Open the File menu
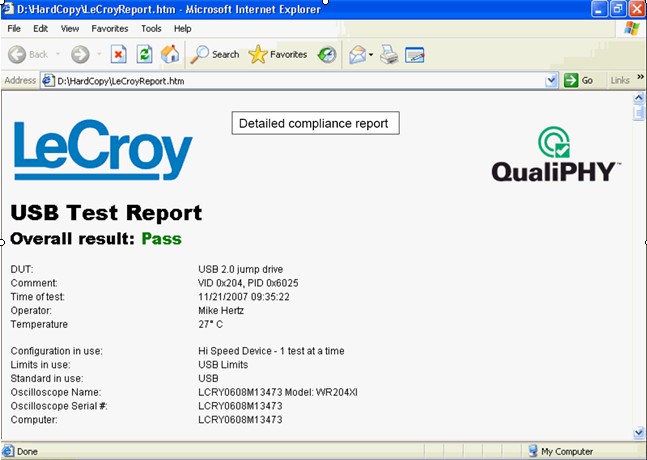The height and width of the screenshot is (460, 647). [x=14, y=29]
